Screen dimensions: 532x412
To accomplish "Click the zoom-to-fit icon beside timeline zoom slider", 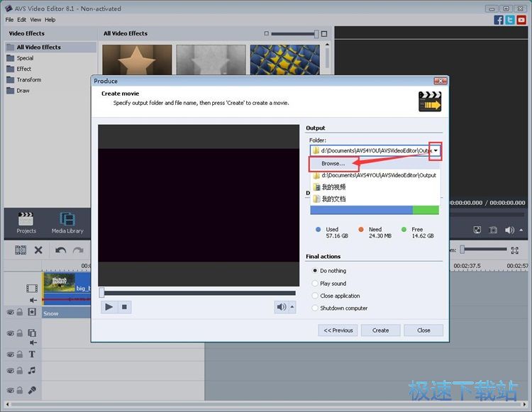I will 515,250.
